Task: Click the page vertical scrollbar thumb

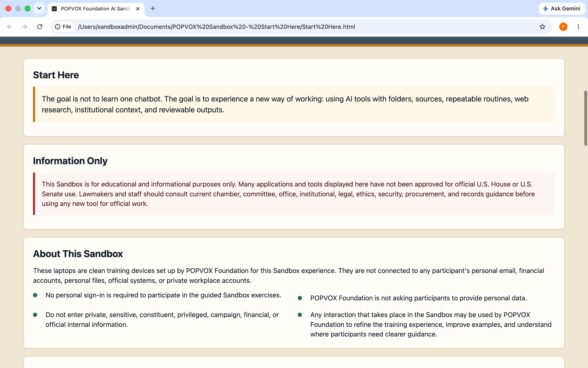Action: click(x=585, y=118)
